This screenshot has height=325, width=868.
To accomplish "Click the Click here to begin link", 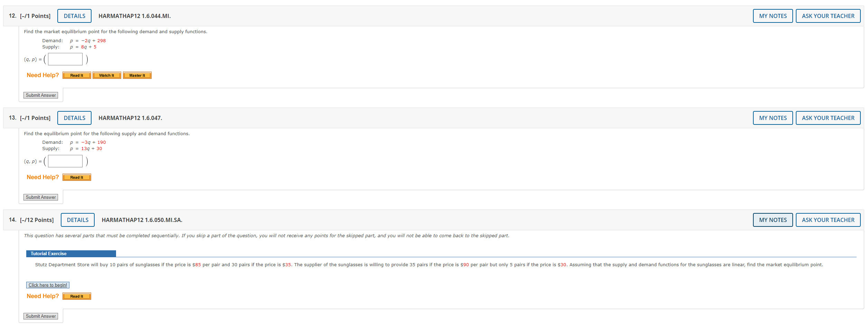I will click(x=48, y=285).
